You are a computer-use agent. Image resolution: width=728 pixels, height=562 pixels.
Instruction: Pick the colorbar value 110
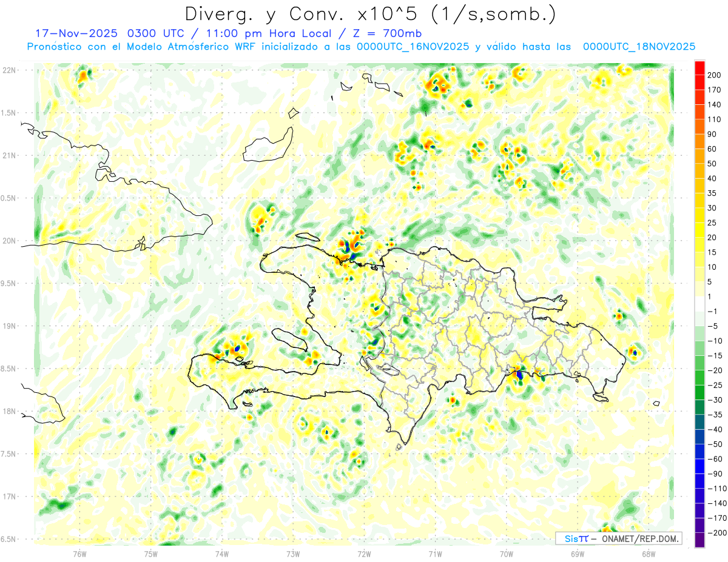713,119
